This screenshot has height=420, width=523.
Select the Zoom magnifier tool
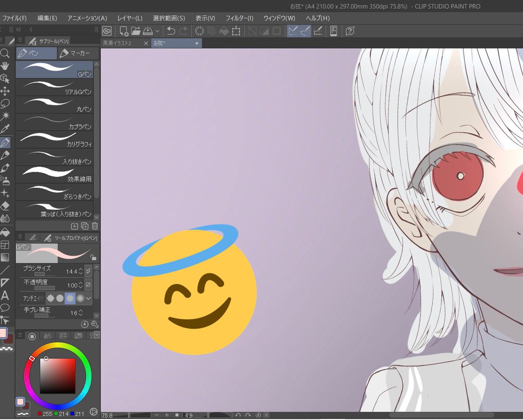[x=5, y=53]
